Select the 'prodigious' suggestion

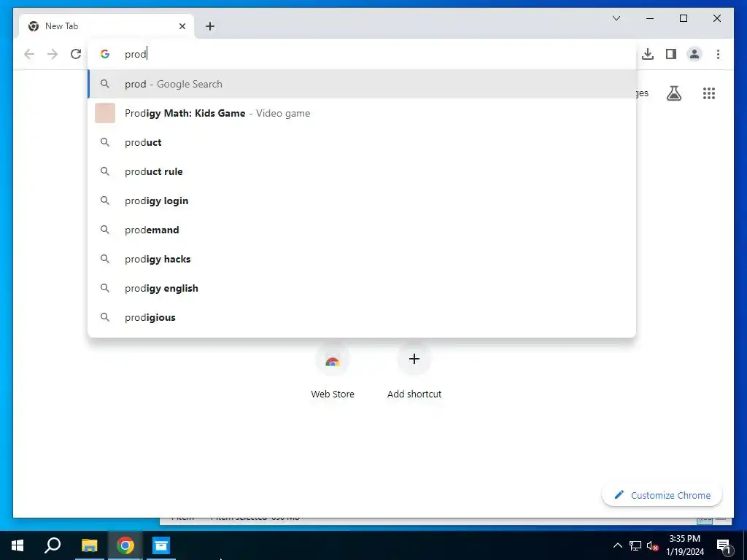[x=362, y=317]
